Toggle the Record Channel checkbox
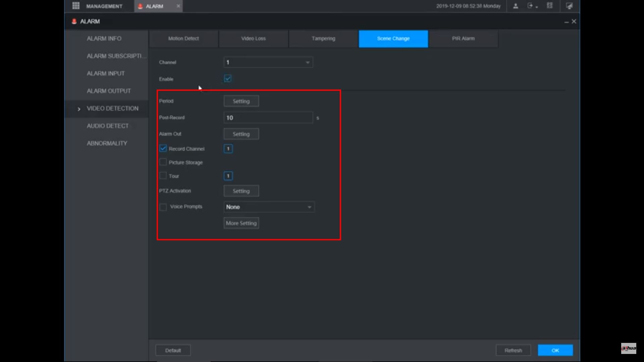Viewport: 644px width, 362px height. coord(163,148)
